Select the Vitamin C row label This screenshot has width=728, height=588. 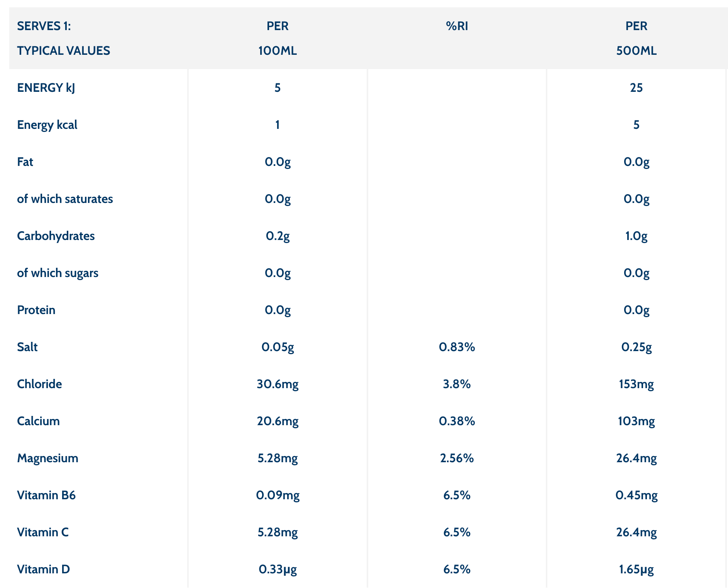click(43, 532)
